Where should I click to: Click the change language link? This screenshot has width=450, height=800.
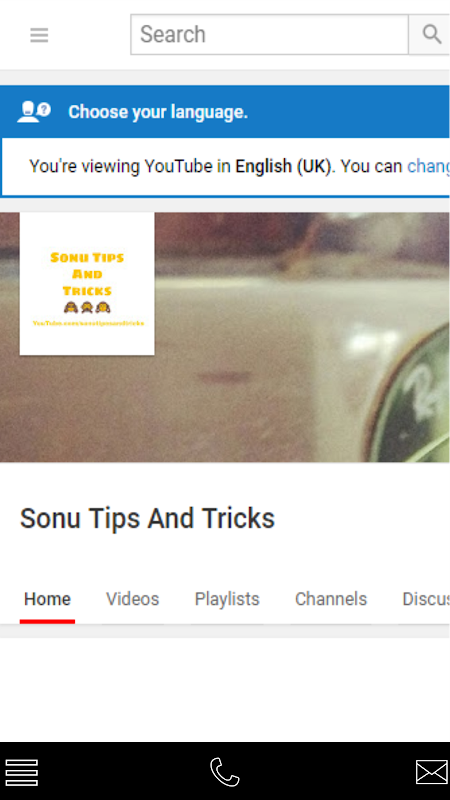(x=428, y=167)
